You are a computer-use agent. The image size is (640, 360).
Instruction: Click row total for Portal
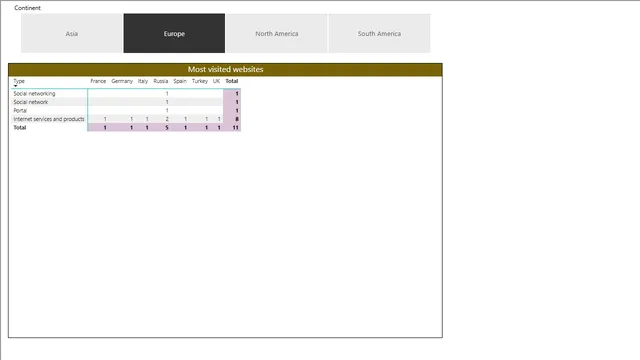pyautogui.click(x=237, y=111)
